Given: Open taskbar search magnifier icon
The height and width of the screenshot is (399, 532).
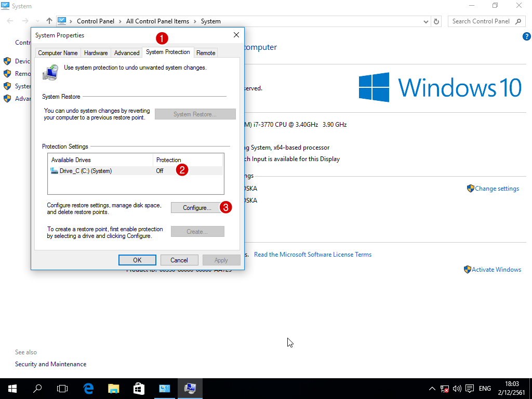Looking at the screenshot, I should pos(37,388).
